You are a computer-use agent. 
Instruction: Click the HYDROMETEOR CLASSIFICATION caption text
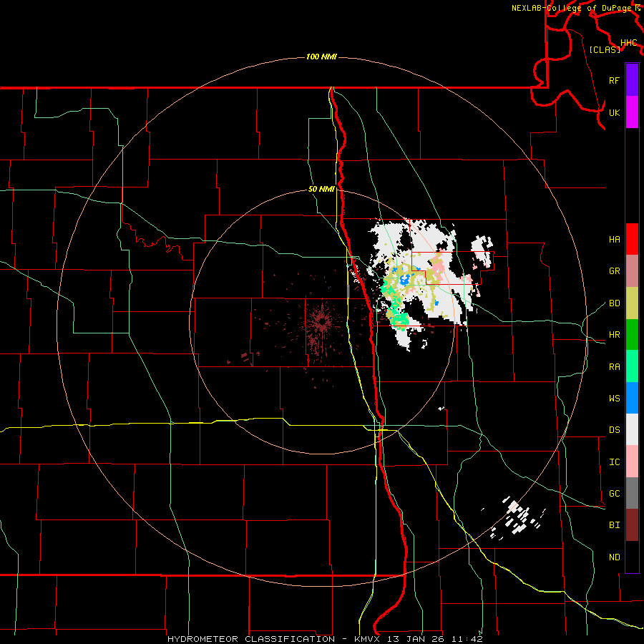tap(251, 639)
